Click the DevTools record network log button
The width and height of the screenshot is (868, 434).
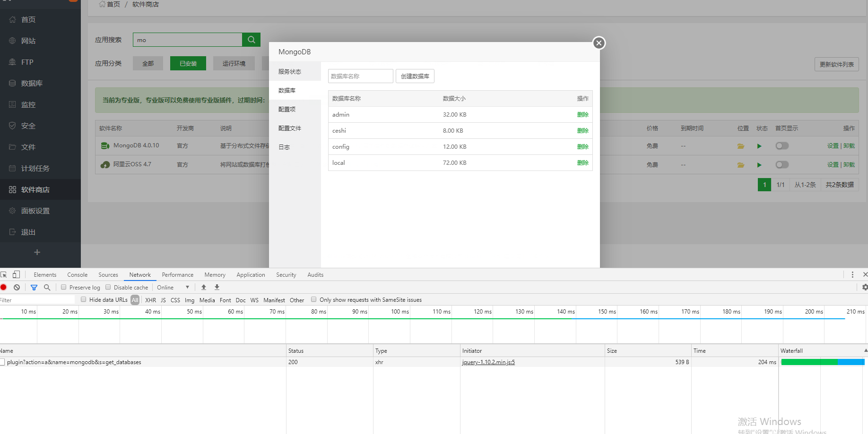(3, 287)
